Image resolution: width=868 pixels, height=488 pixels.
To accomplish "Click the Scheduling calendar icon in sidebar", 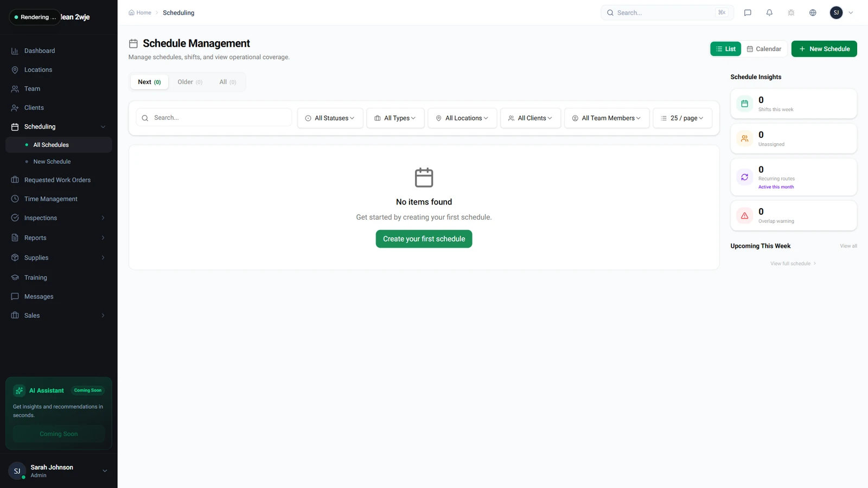I will tap(15, 127).
